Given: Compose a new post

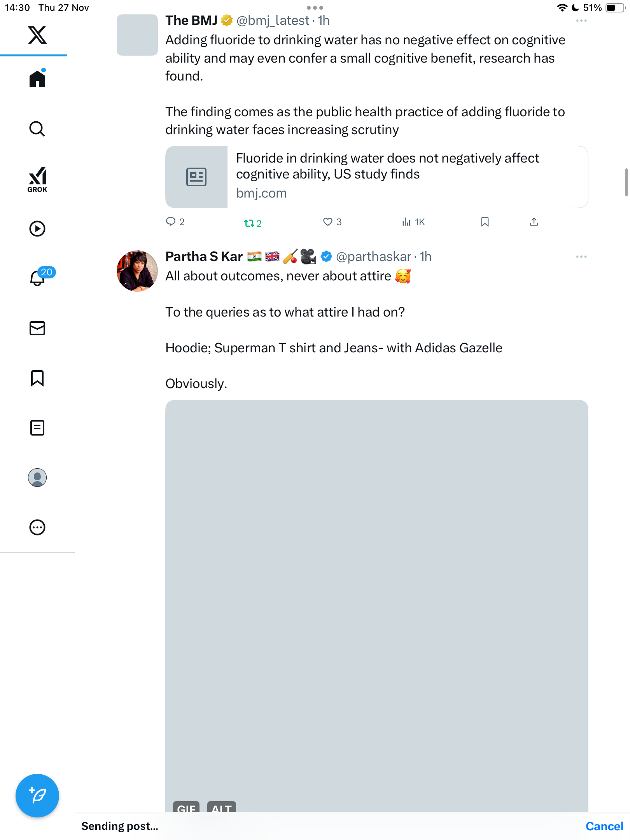Looking at the screenshot, I should [37, 796].
